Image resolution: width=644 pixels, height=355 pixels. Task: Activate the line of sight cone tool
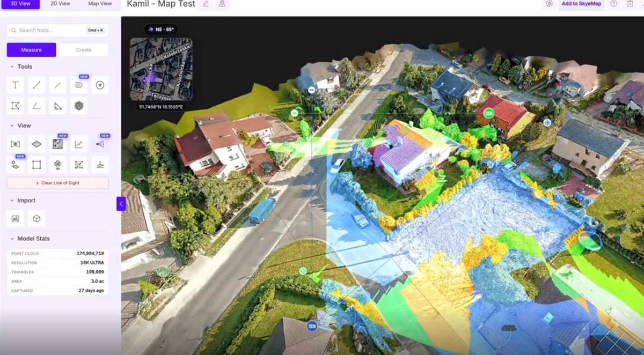point(100,144)
